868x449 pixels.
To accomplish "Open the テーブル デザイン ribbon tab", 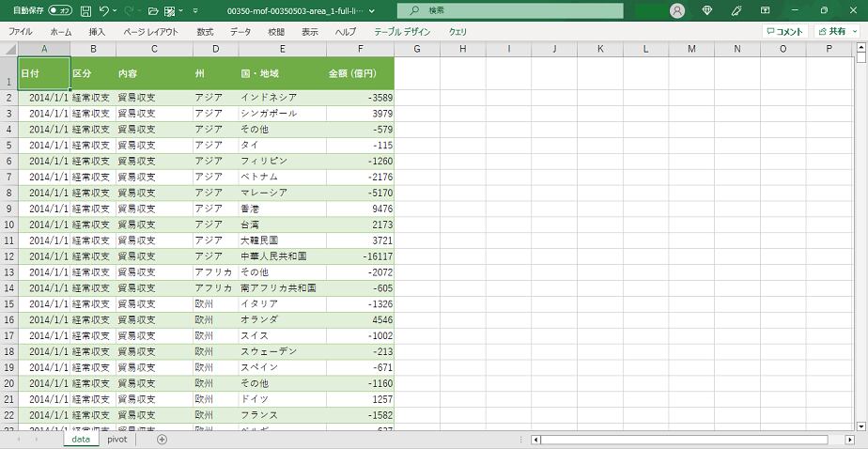I will (402, 31).
